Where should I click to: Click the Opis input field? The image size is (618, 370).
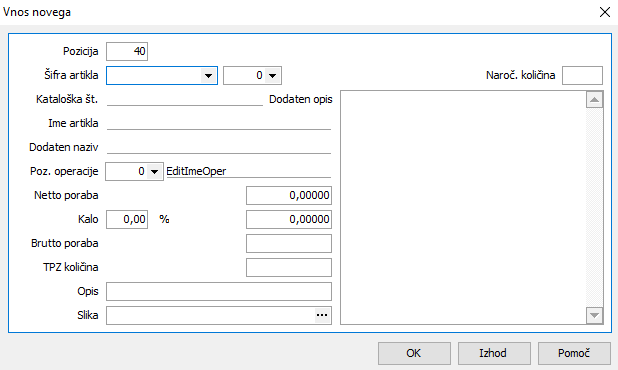[x=219, y=292]
